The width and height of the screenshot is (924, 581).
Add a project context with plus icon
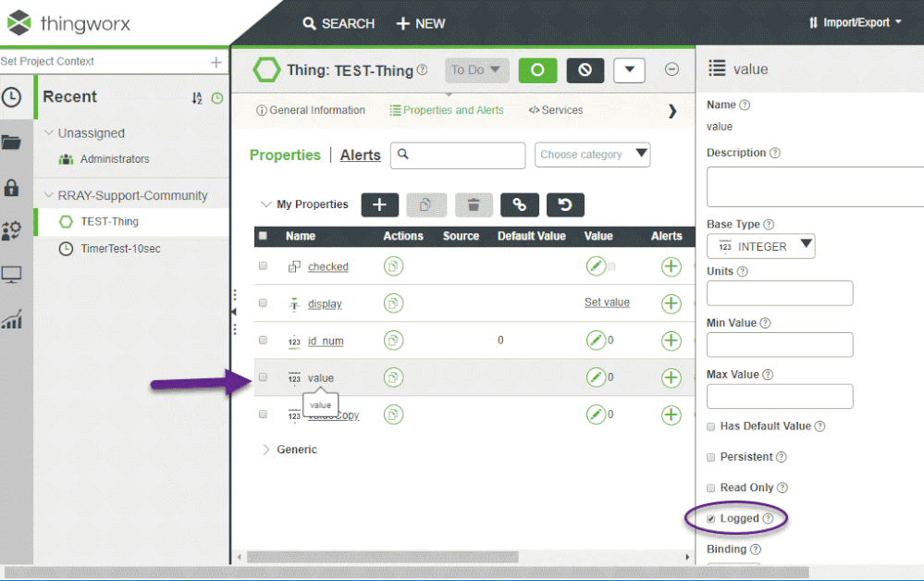click(216, 62)
